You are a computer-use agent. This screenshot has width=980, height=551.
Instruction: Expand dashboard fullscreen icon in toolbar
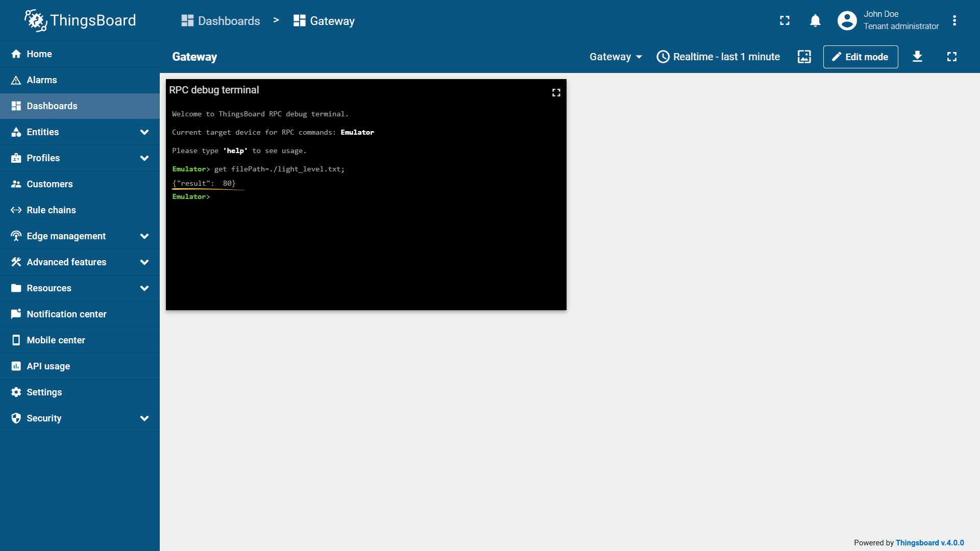coord(951,57)
